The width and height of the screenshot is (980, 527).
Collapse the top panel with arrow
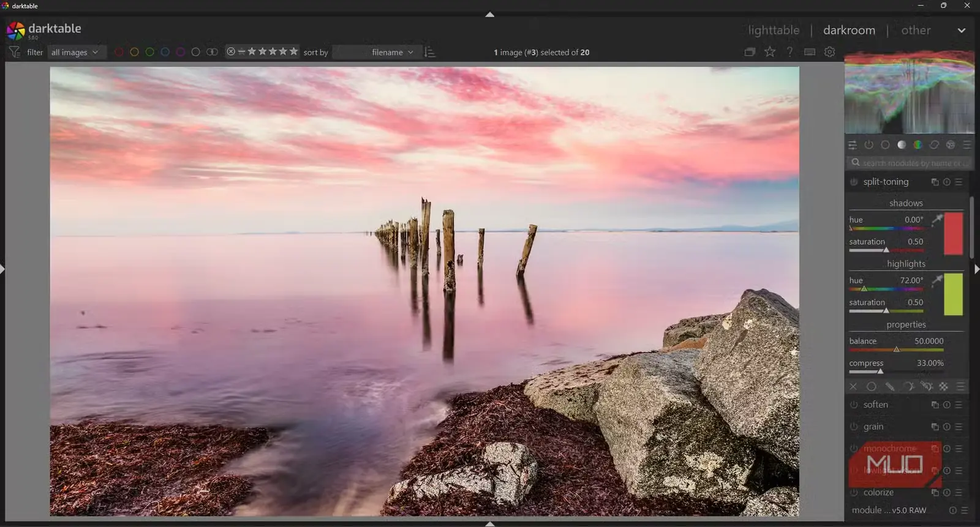point(490,14)
